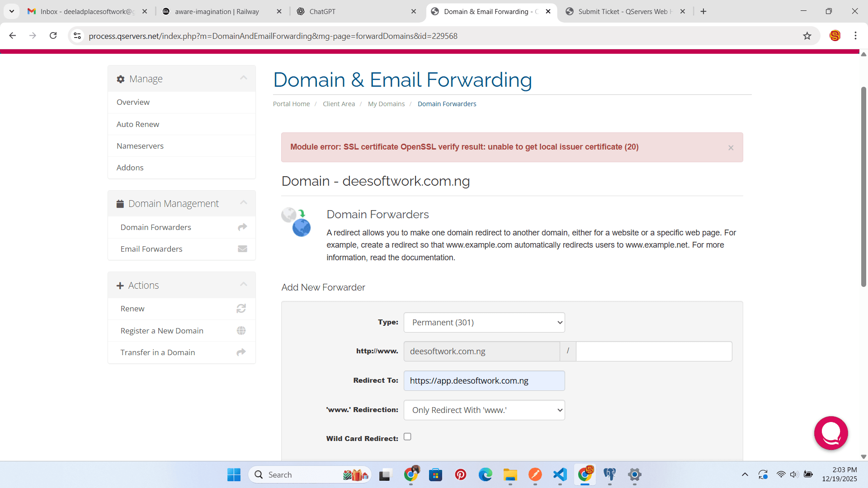Reload the page with the refresh icon

pyautogui.click(x=53, y=36)
